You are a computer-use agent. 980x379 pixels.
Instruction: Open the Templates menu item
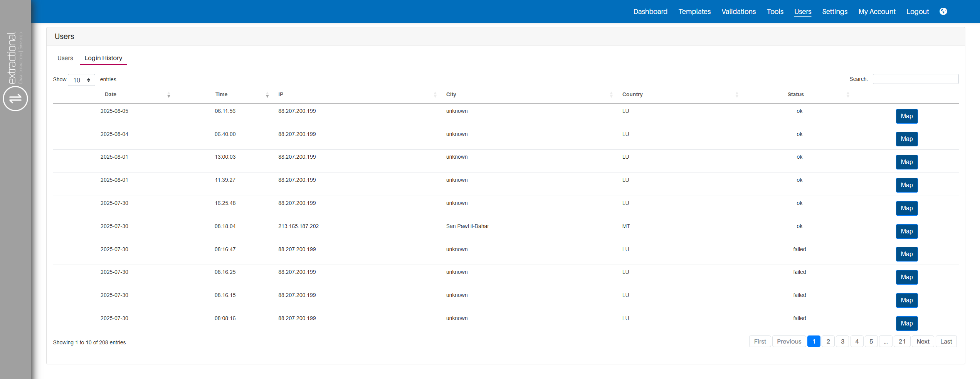pyautogui.click(x=694, y=12)
